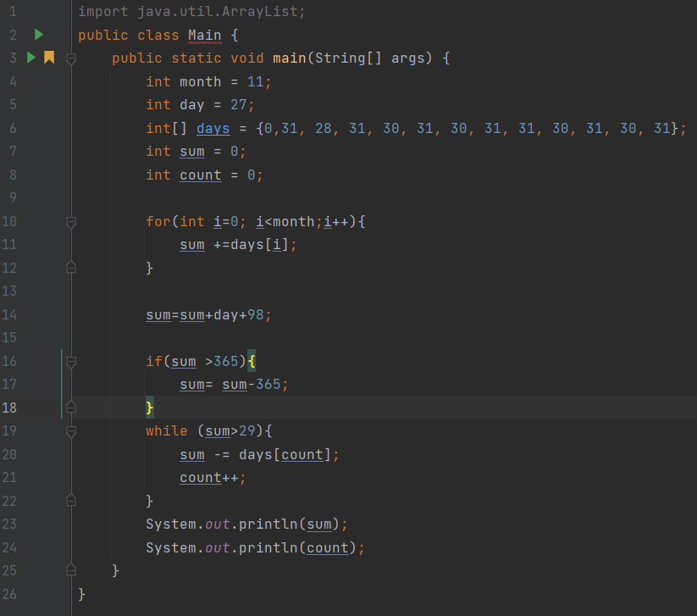697x616 pixels.
Task: Click 'count++' on line 21
Action: pos(209,478)
